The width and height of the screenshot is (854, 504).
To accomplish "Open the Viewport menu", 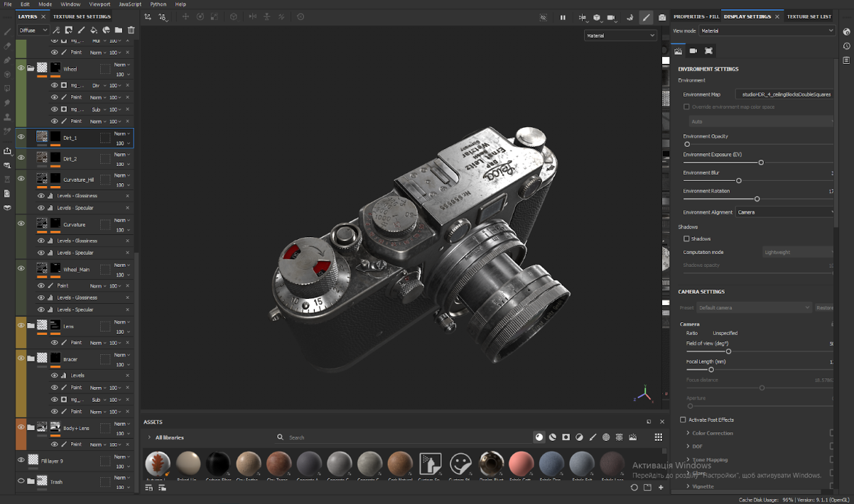I will 99,4.
